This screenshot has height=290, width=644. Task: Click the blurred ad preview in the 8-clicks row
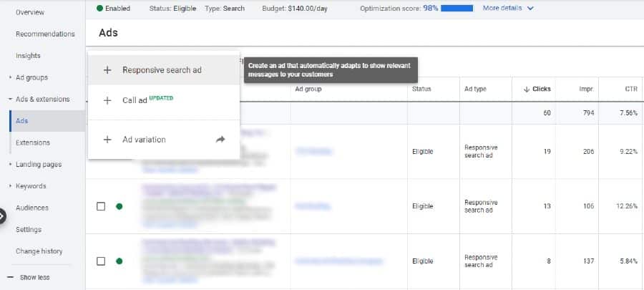209,261
